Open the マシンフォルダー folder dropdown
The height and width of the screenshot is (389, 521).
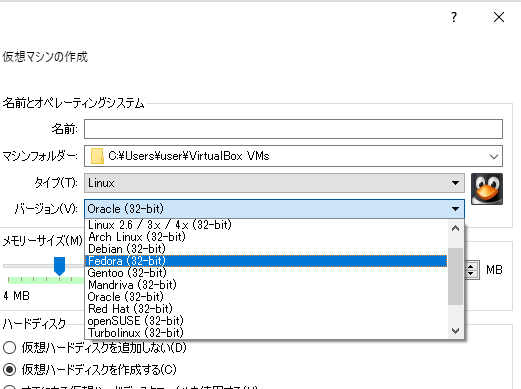tap(494, 156)
